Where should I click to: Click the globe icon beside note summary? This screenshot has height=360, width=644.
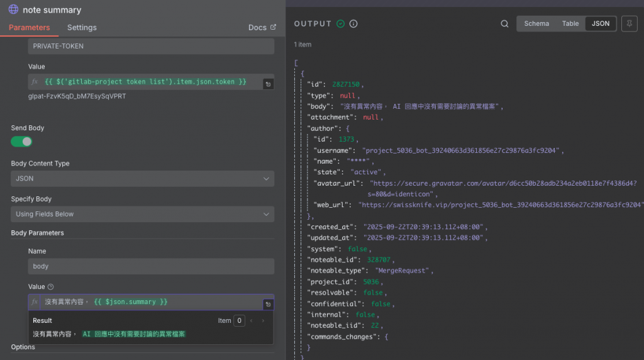tap(13, 10)
